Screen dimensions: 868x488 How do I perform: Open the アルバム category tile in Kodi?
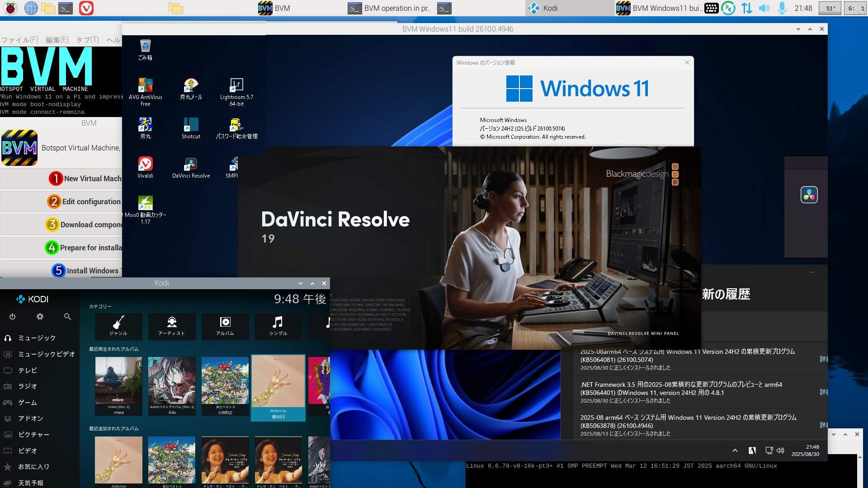225,326
